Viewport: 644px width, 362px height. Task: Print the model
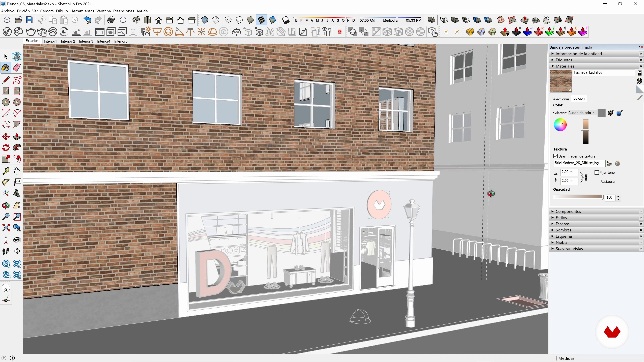coord(111,20)
